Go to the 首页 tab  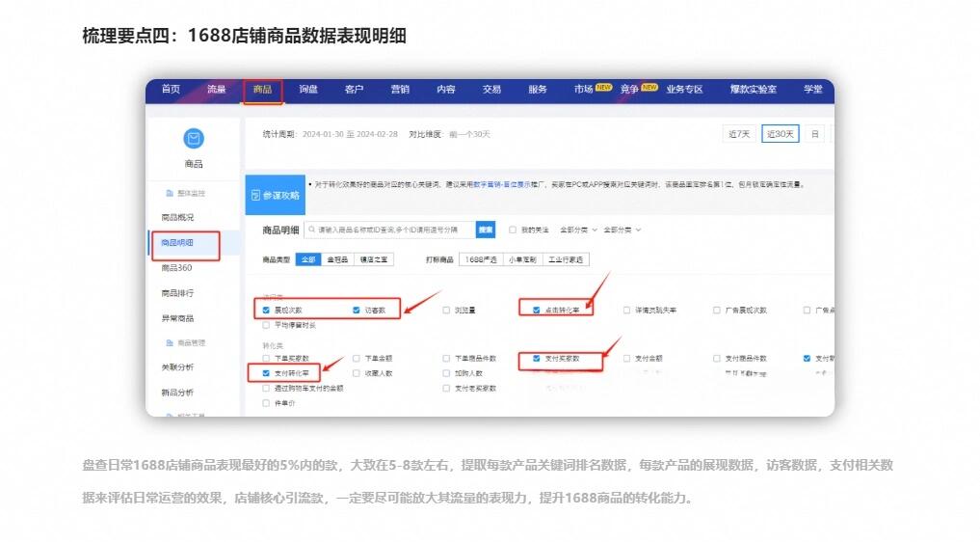point(171,89)
